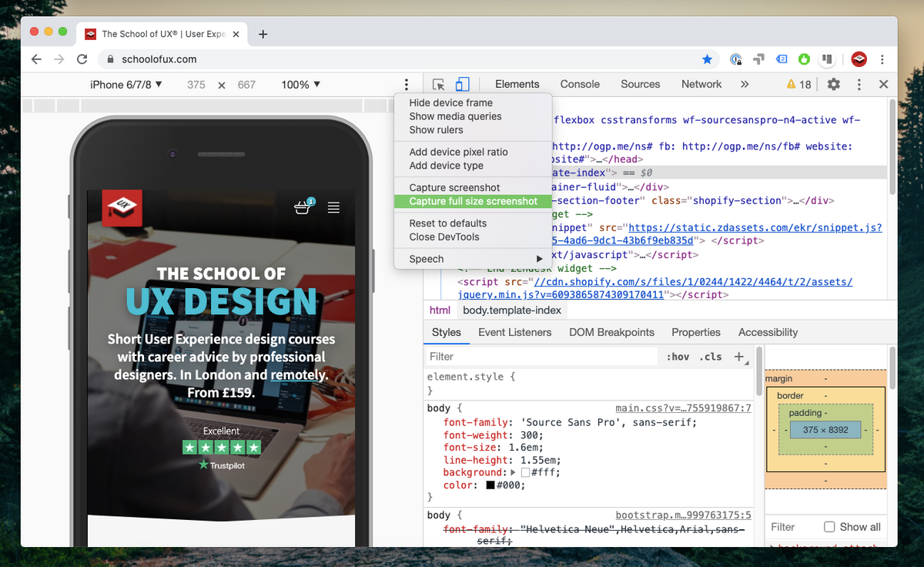This screenshot has height=567, width=924.
Task: Click white #fff background color swatch
Action: pyautogui.click(x=526, y=472)
